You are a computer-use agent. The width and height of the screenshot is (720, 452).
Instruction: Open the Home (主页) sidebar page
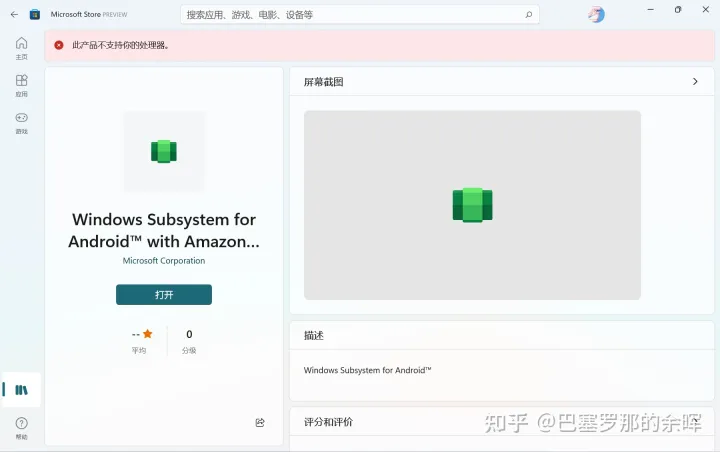(21, 49)
